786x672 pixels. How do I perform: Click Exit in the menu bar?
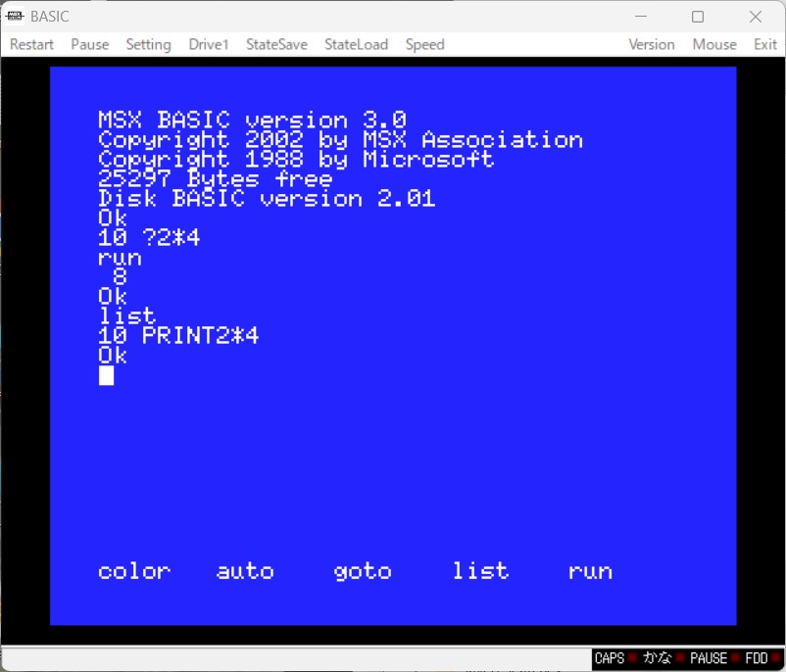click(765, 45)
